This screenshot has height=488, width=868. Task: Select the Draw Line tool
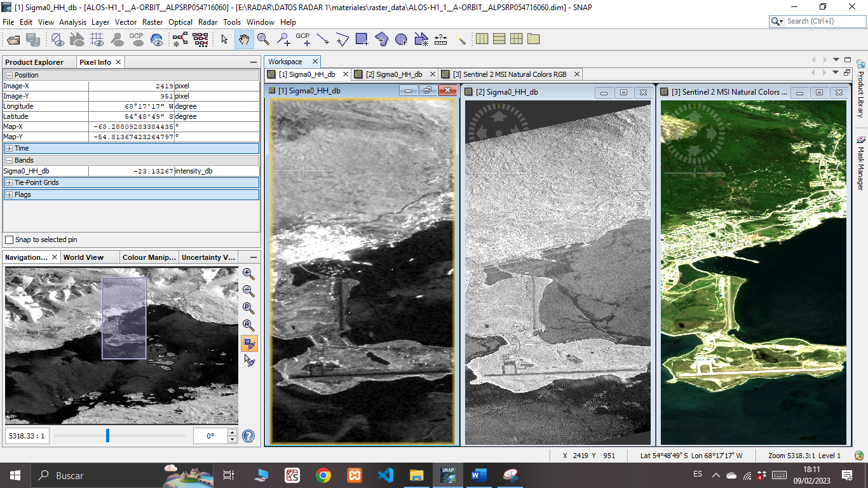(323, 39)
